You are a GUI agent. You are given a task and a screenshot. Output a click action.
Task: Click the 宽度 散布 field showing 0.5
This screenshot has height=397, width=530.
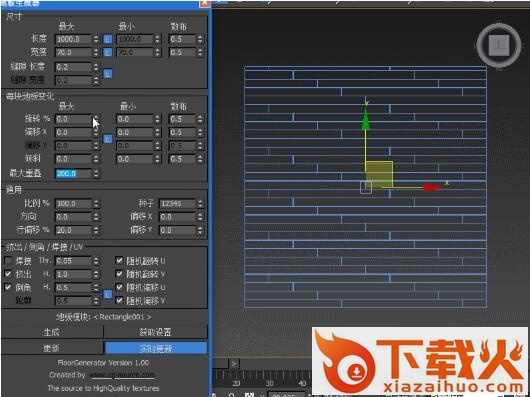(183, 52)
